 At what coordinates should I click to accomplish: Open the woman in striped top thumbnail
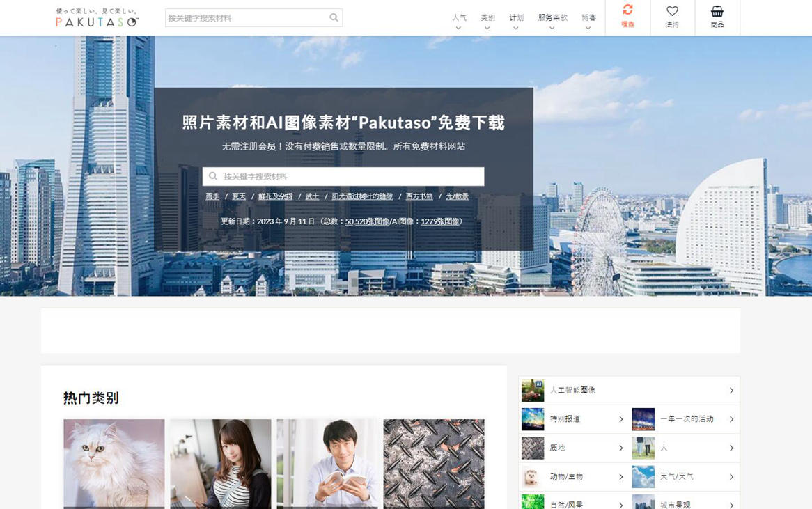(x=221, y=464)
